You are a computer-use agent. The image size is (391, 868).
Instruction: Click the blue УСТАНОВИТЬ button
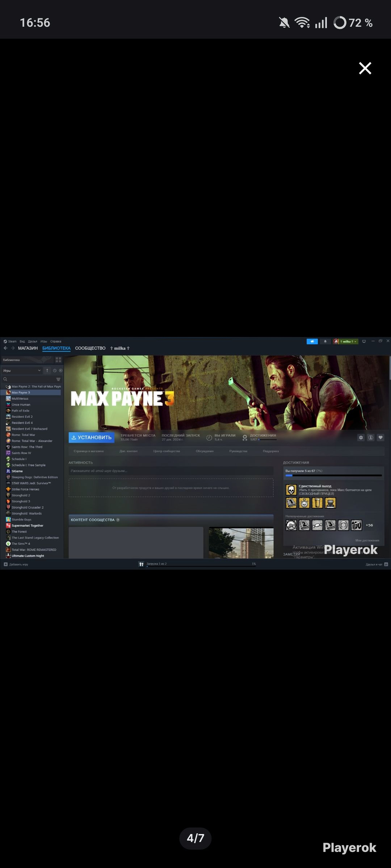[91, 438]
